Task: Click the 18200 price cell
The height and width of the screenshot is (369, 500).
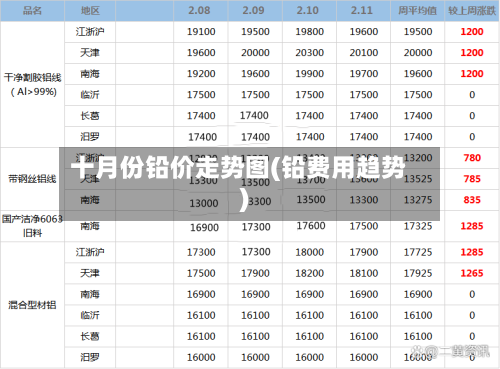Action: 310,273
